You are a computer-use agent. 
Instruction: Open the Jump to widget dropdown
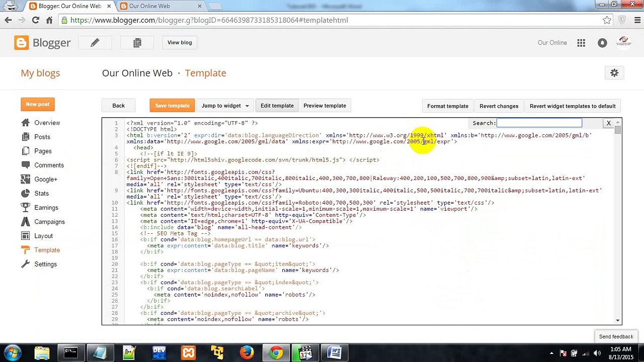click(225, 106)
